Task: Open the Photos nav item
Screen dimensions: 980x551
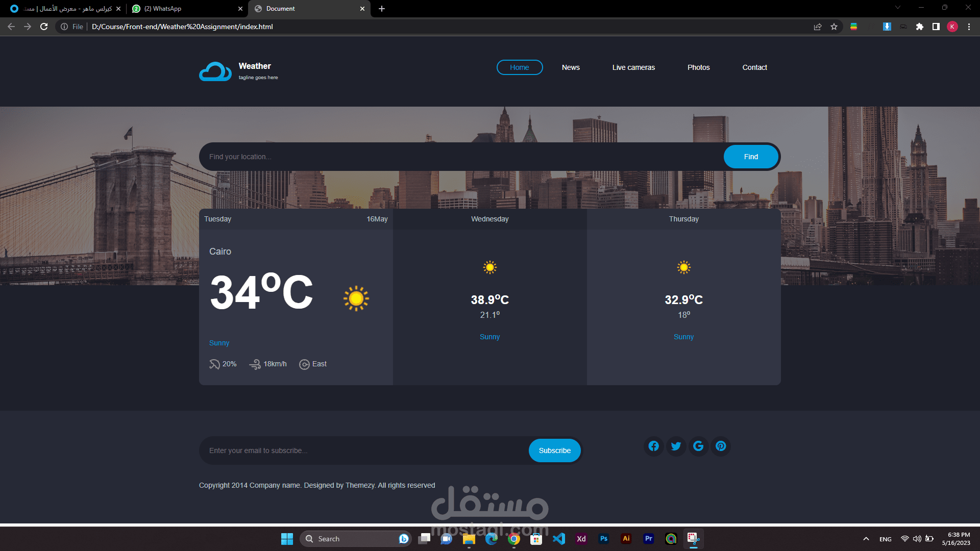Action: (699, 67)
